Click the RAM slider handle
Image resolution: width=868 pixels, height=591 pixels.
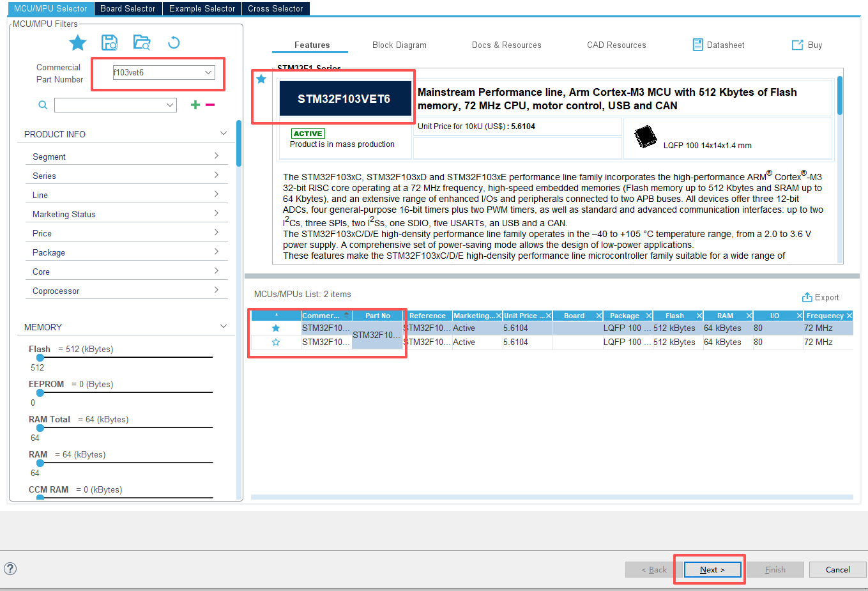click(40, 463)
